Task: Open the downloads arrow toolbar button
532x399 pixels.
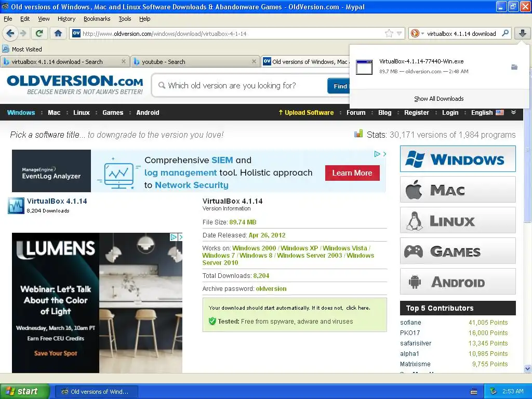Action: [x=523, y=33]
